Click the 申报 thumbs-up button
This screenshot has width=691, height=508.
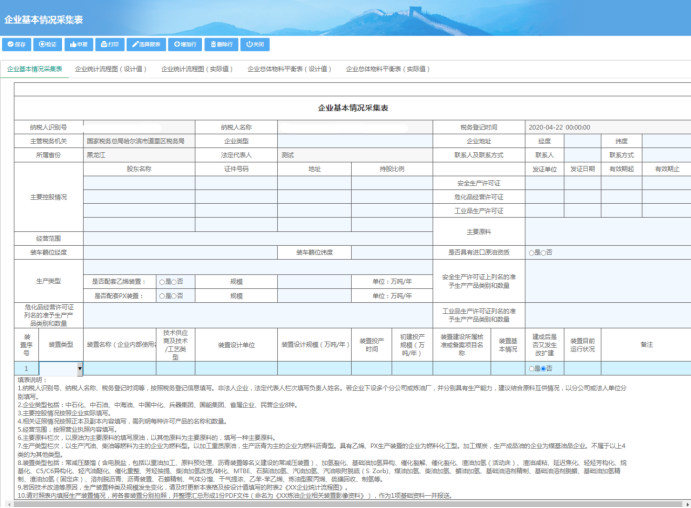(x=79, y=45)
